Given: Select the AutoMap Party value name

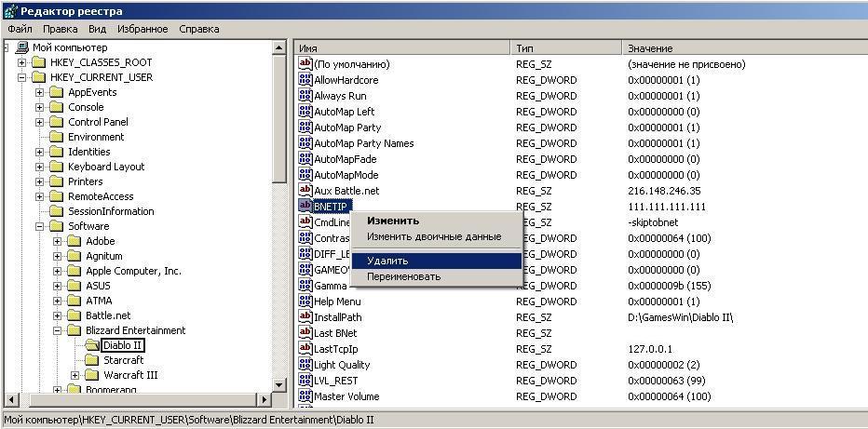Looking at the screenshot, I should click(347, 127).
